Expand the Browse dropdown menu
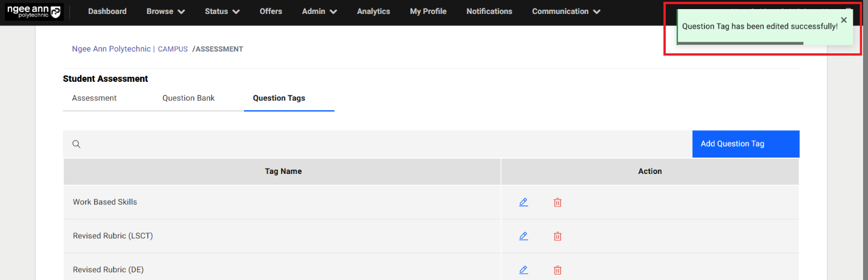Screen dimensions: 868x280 pyautogui.click(x=165, y=12)
